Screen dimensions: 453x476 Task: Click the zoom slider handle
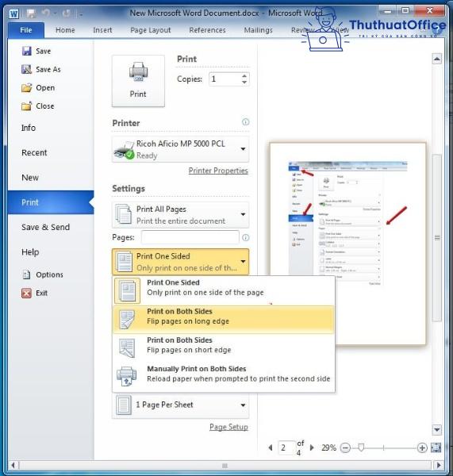coord(361,447)
